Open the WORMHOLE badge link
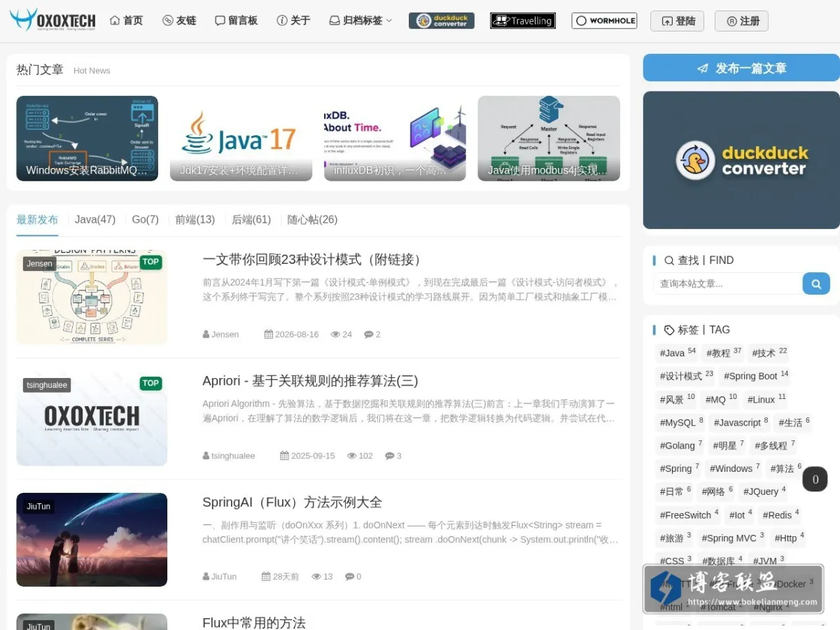Viewport: 840px width, 630px height. pyautogui.click(x=604, y=21)
